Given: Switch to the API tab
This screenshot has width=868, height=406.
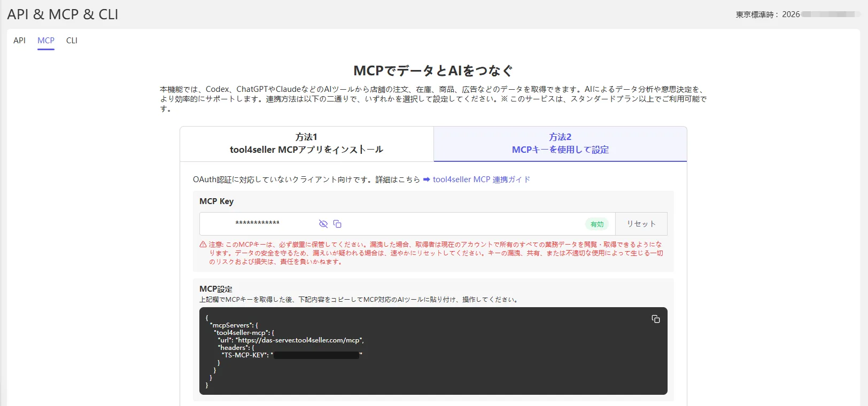Looking at the screenshot, I should 19,41.
